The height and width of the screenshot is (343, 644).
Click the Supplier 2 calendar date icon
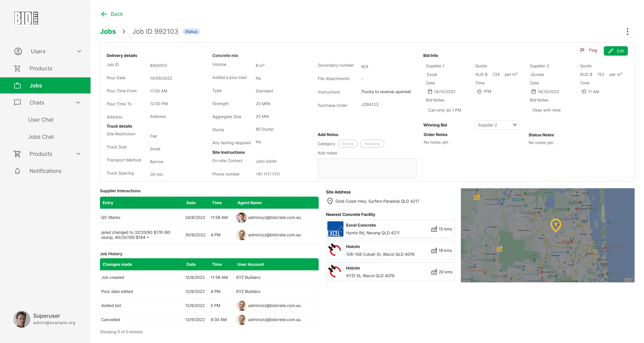click(533, 91)
